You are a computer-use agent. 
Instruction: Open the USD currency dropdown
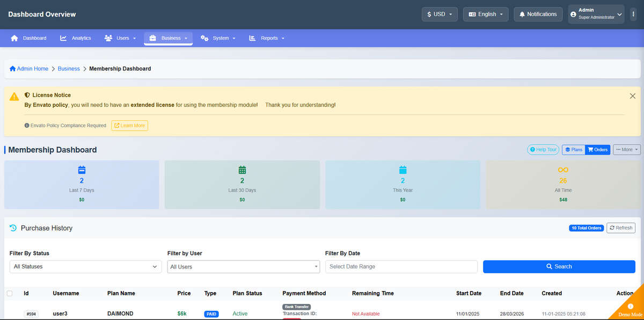click(440, 14)
